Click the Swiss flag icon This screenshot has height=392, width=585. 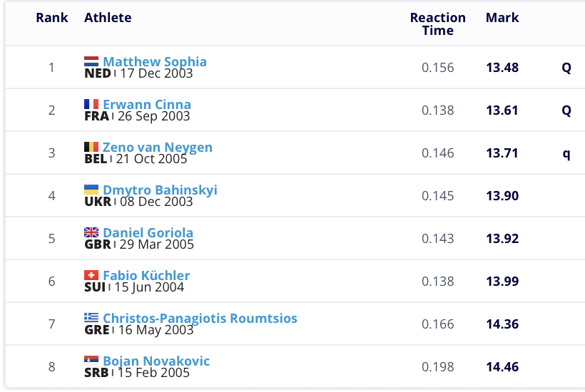tap(91, 276)
